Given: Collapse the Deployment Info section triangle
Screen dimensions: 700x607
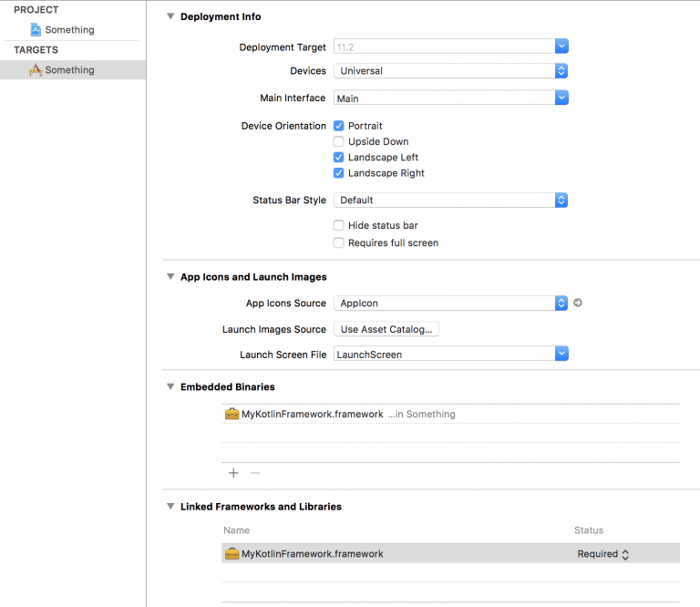Looking at the screenshot, I should pyautogui.click(x=170, y=16).
